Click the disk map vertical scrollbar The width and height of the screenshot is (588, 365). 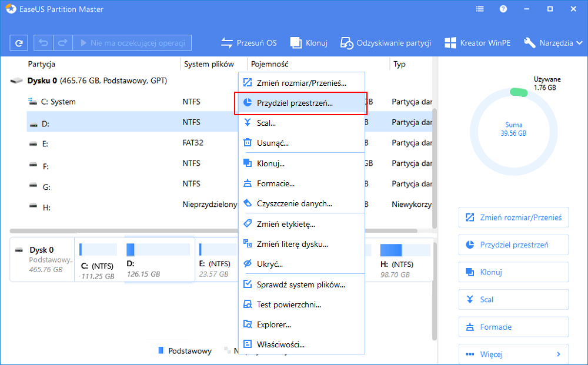tap(435, 291)
